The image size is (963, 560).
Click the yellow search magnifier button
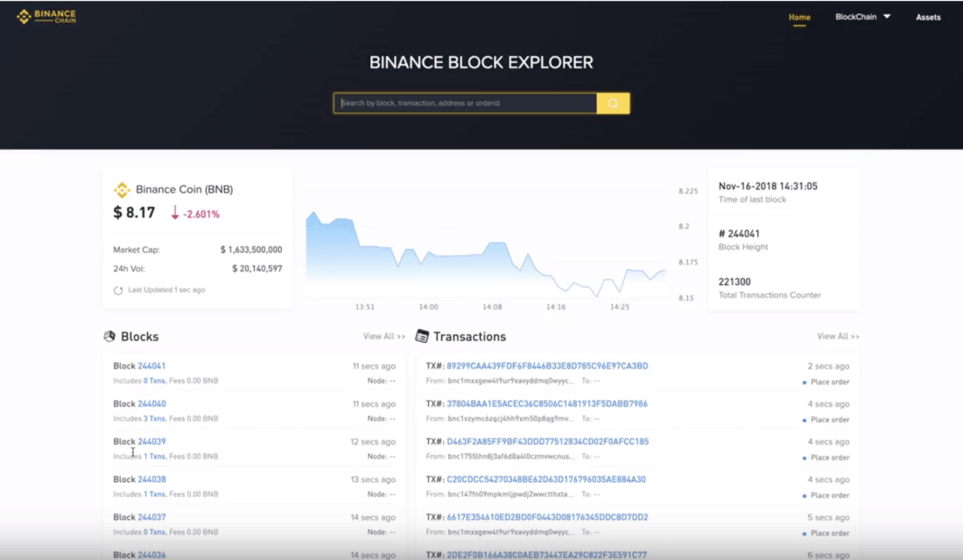tap(613, 103)
